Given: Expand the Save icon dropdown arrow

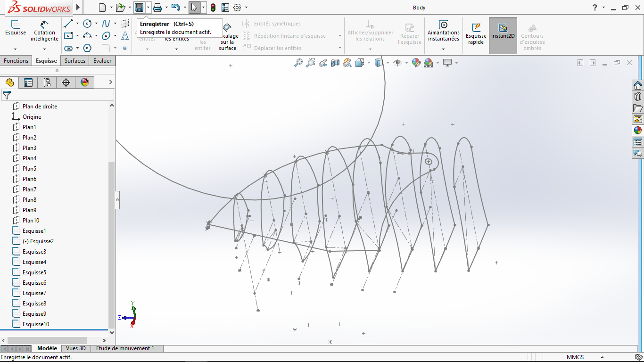Looking at the screenshot, I should (x=149, y=8).
